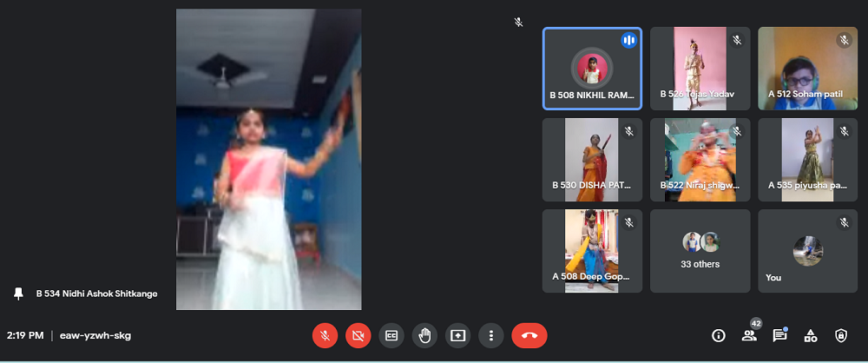Select the A 512 Soham patil tile
This screenshot has width=868, height=363.
[x=807, y=69]
